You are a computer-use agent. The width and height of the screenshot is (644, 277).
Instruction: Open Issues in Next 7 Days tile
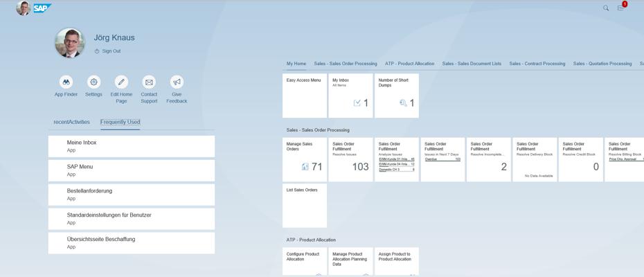[x=442, y=159]
